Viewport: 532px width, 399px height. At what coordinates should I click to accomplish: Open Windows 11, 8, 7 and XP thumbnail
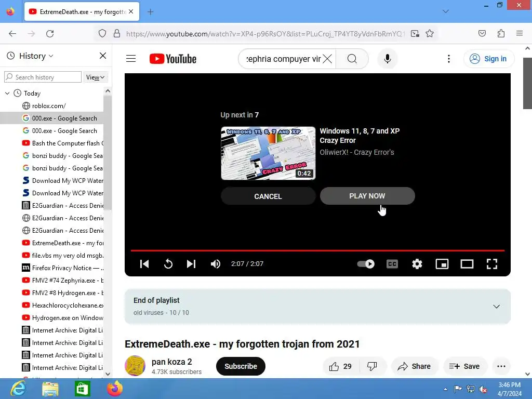(x=268, y=153)
